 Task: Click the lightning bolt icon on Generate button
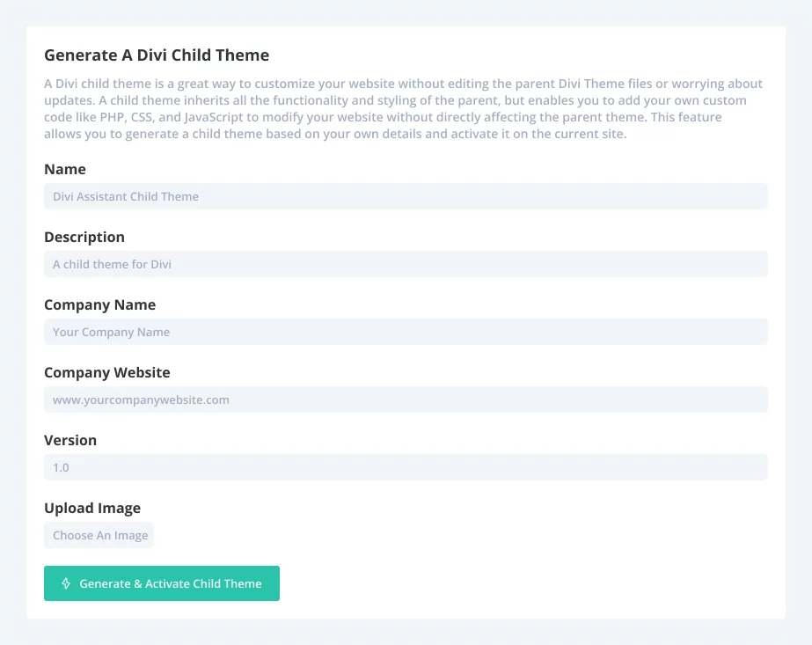click(x=66, y=583)
